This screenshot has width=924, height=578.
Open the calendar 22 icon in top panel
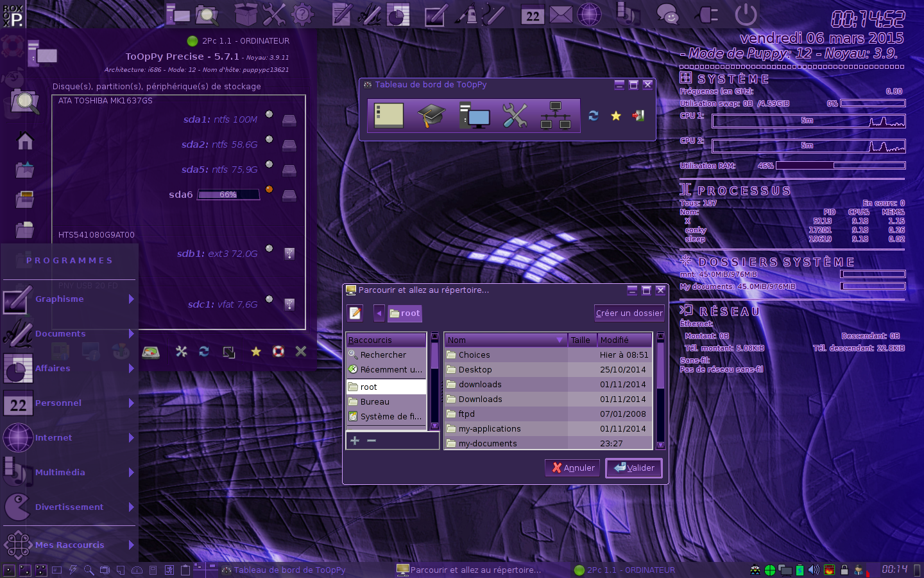(533, 15)
